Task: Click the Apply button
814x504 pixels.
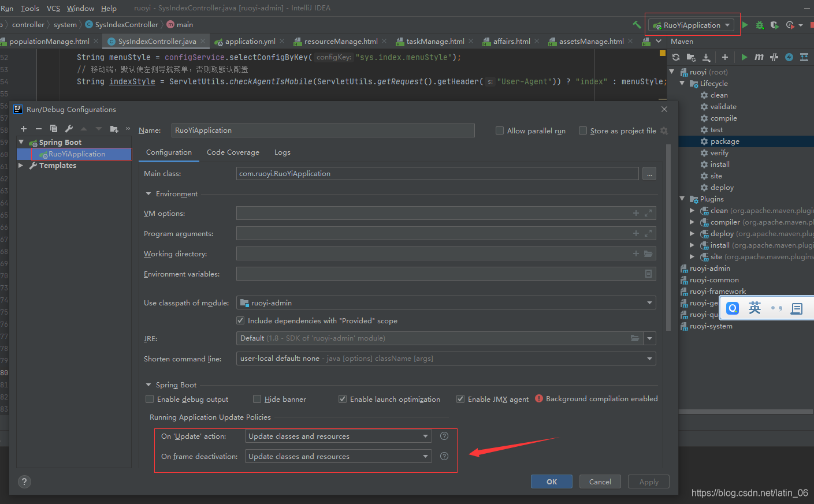Action: pyautogui.click(x=648, y=481)
